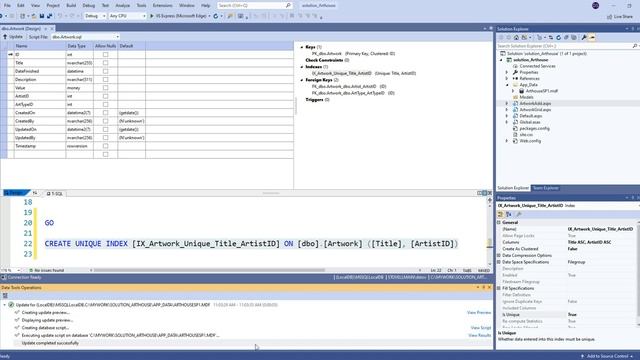
Task: Click the search icon in Solution Explorer
Action: [635, 46]
